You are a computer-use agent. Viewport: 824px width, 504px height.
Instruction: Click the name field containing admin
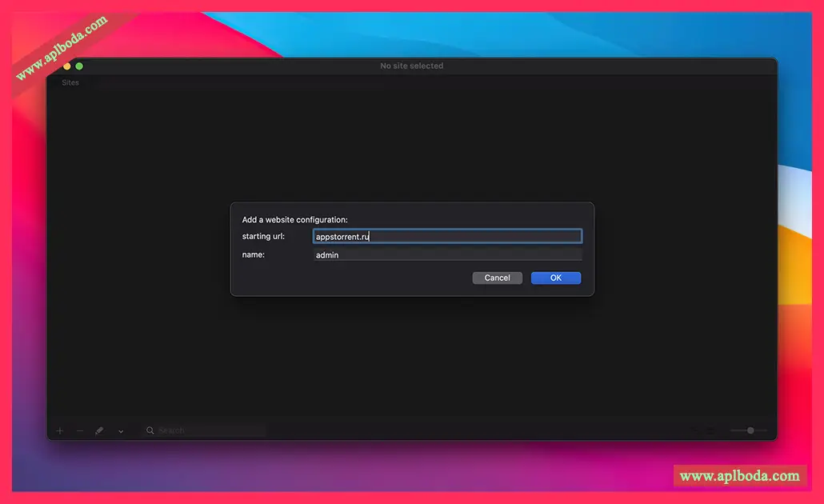coord(447,255)
